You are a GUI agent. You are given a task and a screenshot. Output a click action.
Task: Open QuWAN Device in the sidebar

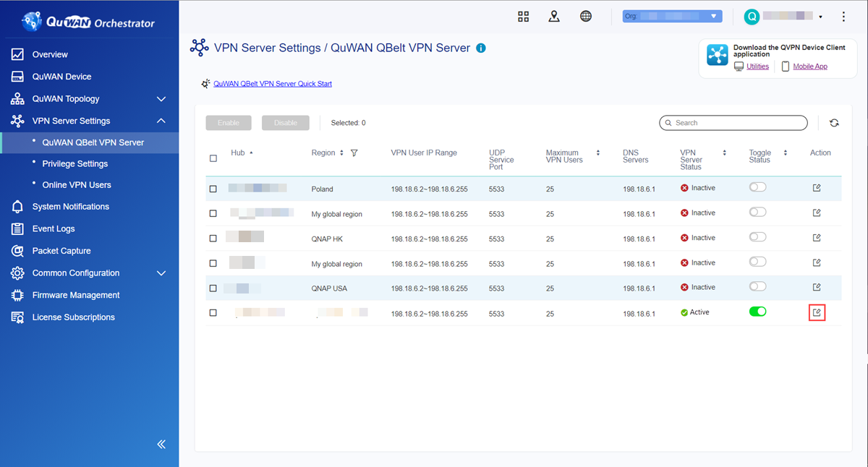[x=61, y=77]
